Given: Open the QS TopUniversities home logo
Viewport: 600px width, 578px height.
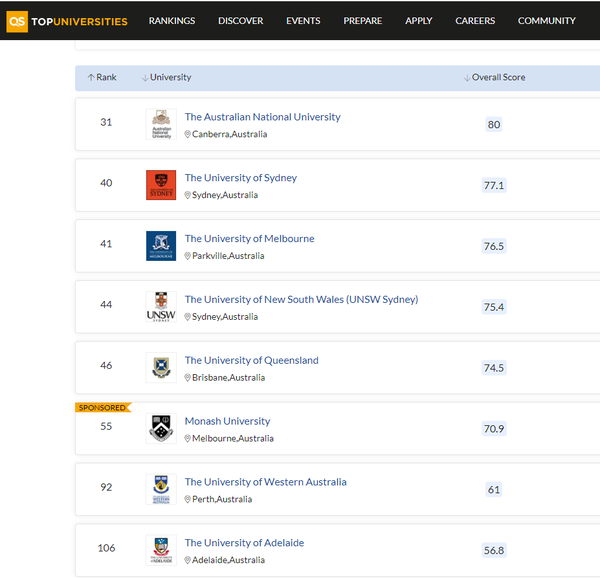Looking at the screenshot, I should (67, 21).
